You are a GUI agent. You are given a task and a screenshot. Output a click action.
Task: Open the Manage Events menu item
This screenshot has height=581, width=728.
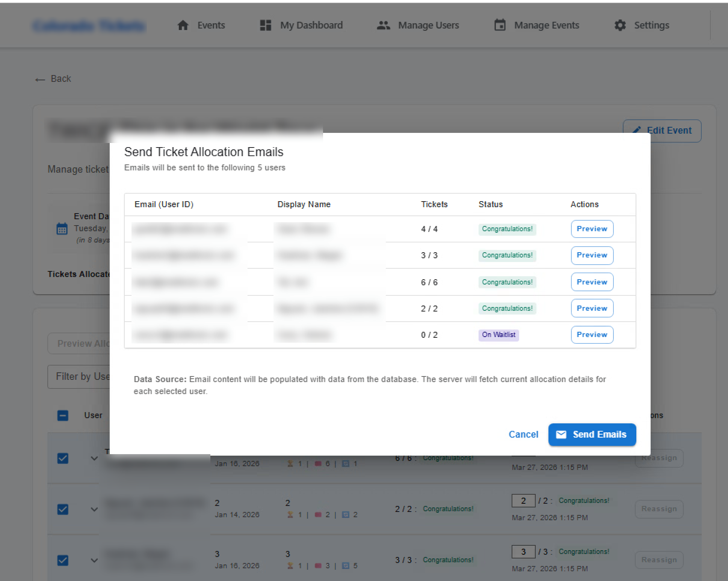(546, 25)
